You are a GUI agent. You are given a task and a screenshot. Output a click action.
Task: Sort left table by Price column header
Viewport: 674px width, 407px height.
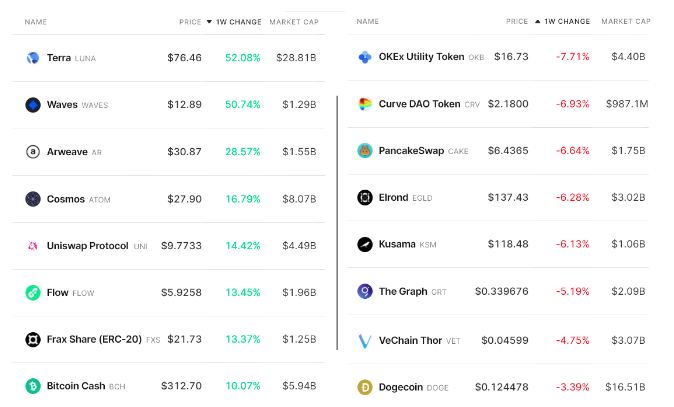click(x=188, y=21)
